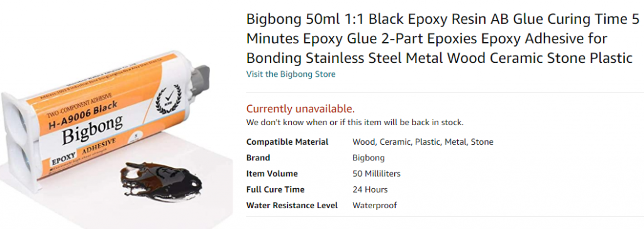Click the Item Volume label
The width and height of the screenshot is (644, 229).
pos(272,174)
